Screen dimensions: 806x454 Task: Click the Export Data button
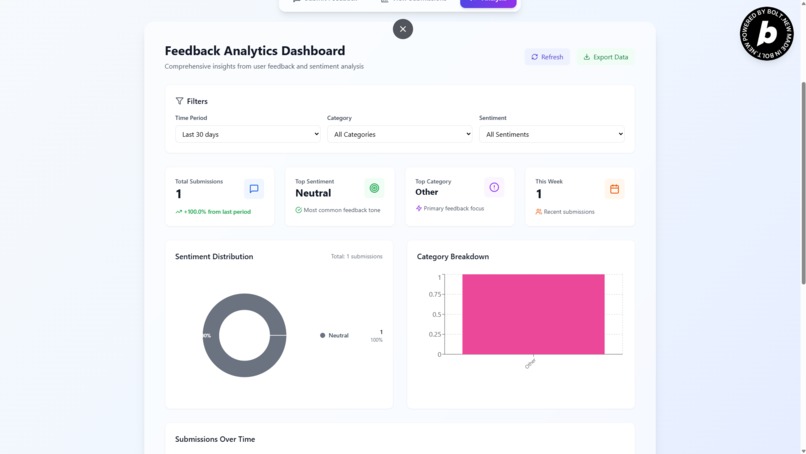[606, 57]
